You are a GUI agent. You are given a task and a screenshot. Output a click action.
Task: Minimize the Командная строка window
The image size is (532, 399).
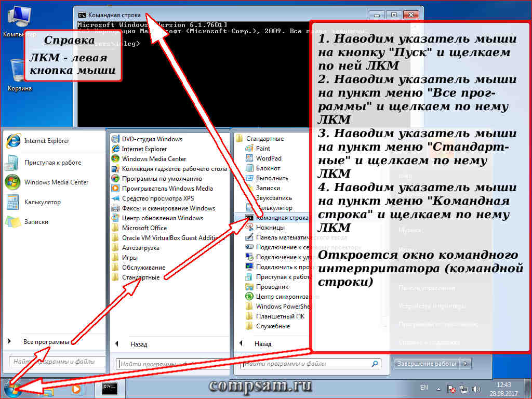pos(377,15)
